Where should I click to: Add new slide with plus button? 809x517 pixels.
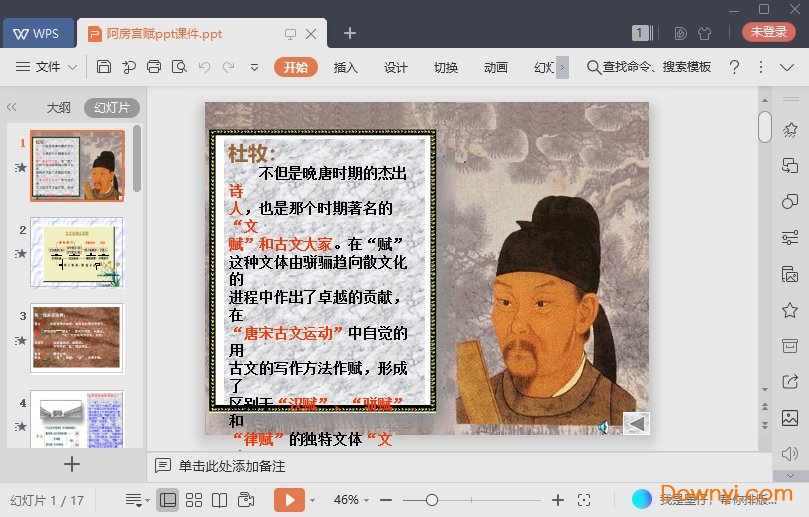[72, 464]
